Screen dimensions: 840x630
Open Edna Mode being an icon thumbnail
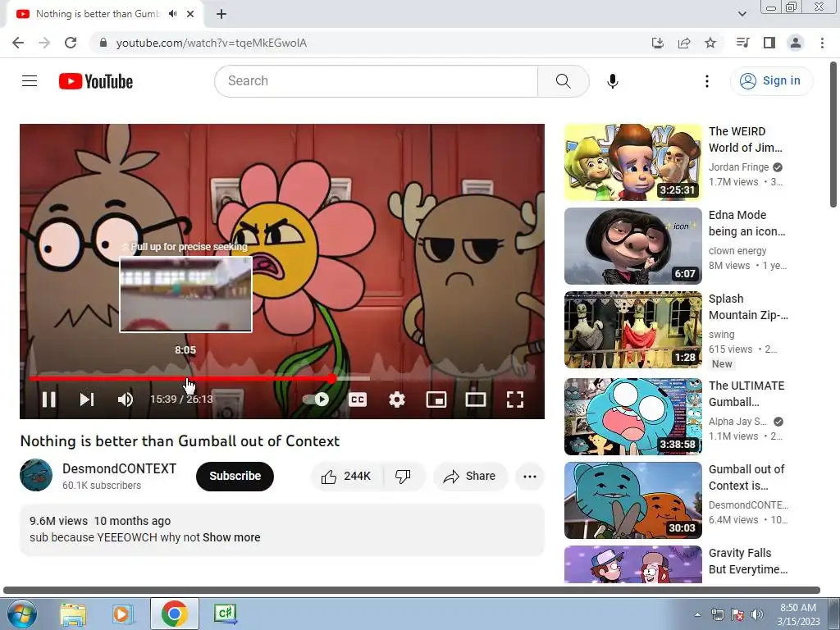tap(632, 246)
